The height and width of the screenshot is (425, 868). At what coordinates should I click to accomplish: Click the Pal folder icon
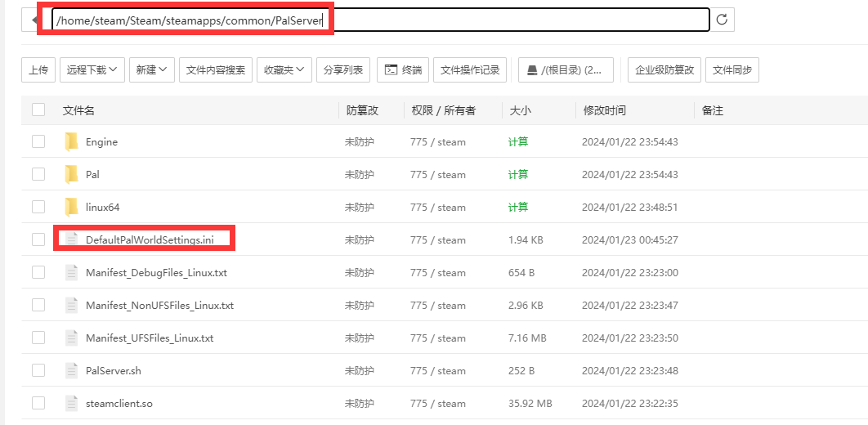(71, 175)
